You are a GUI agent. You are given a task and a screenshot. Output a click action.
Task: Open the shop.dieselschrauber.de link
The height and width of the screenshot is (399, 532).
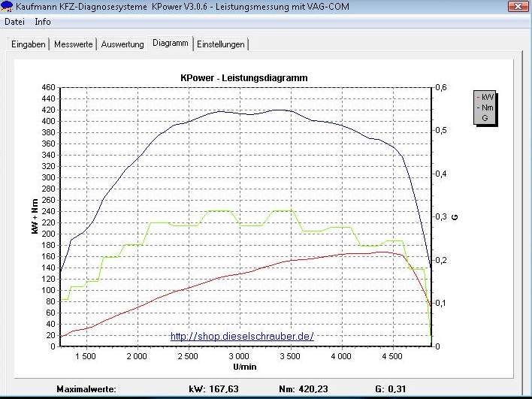click(x=241, y=336)
